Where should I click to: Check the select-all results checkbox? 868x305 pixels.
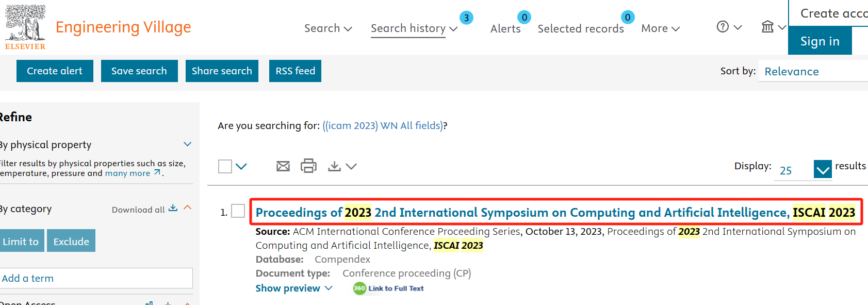coord(225,166)
